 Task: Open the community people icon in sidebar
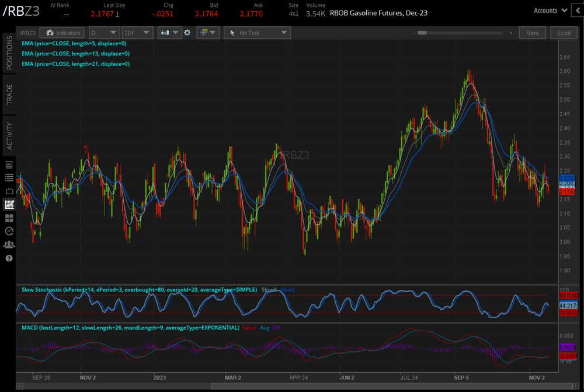[9, 244]
